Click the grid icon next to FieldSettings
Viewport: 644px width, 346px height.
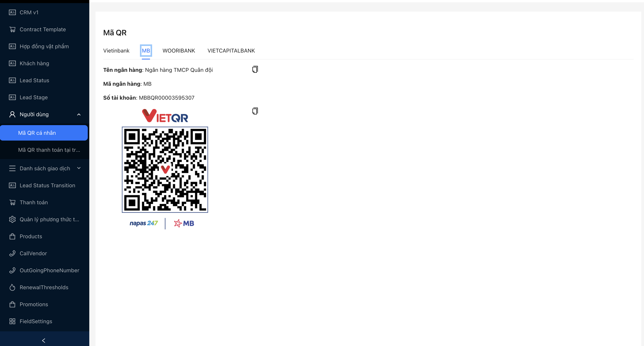[x=12, y=321]
